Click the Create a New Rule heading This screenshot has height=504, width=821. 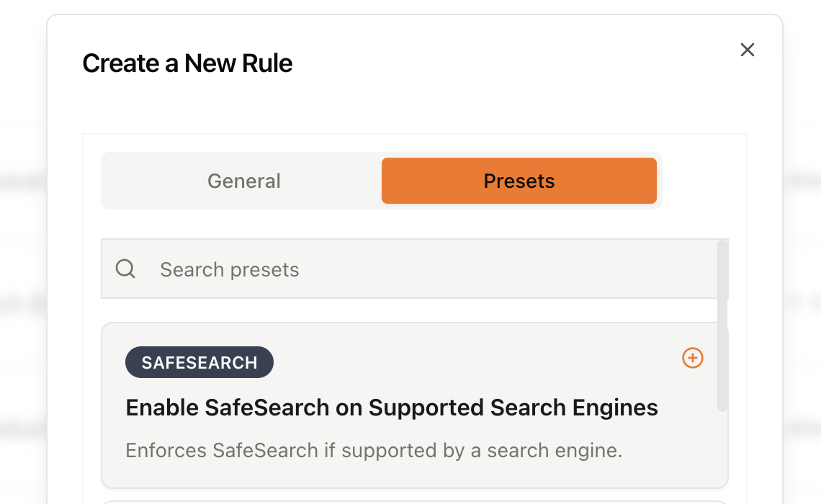pos(187,63)
